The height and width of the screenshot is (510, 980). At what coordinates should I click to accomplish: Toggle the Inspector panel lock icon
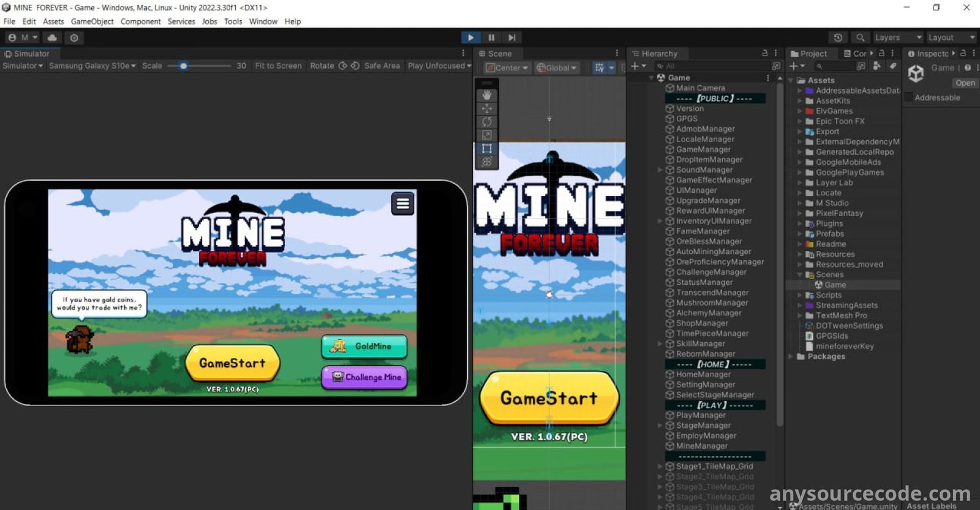point(963,53)
